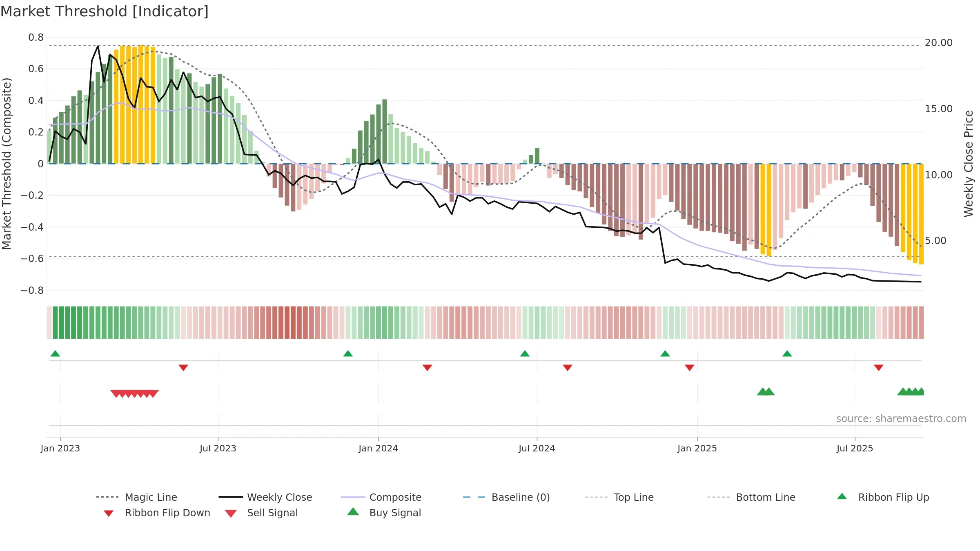Toggle the Baseline (0) legend entry
The image size is (980, 551).
(x=506, y=497)
